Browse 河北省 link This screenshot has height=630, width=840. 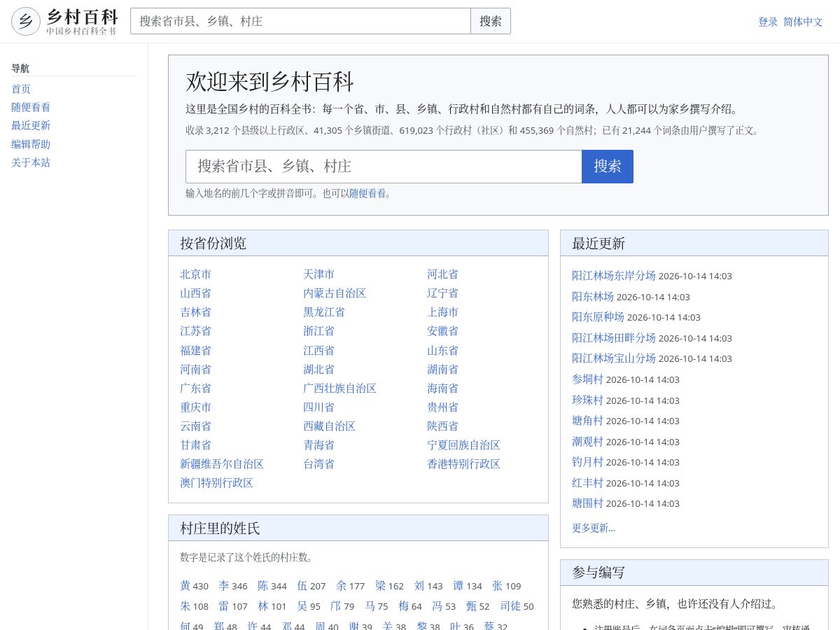[x=443, y=274]
